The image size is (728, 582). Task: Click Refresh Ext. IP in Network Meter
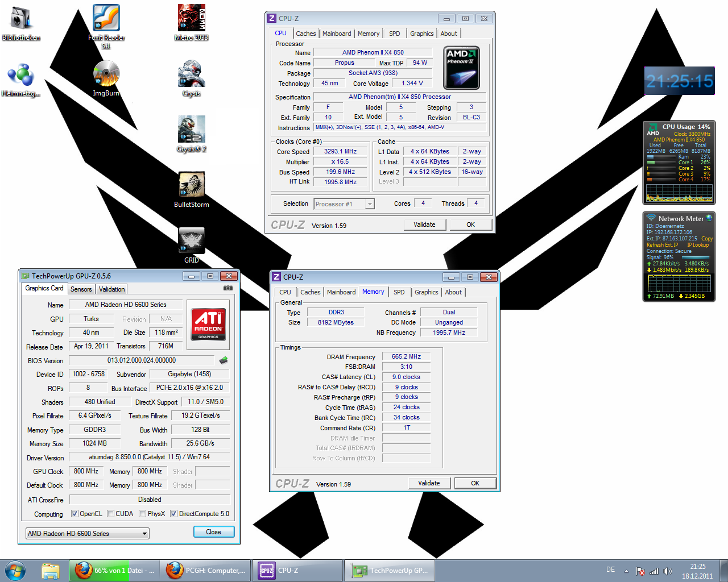pyautogui.click(x=663, y=245)
